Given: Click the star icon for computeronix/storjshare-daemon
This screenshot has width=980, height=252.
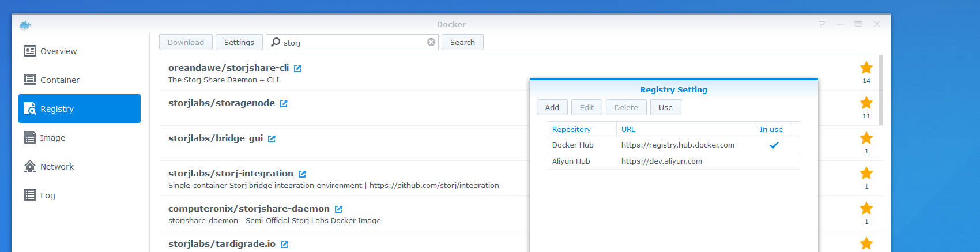Looking at the screenshot, I should (866, 208).
